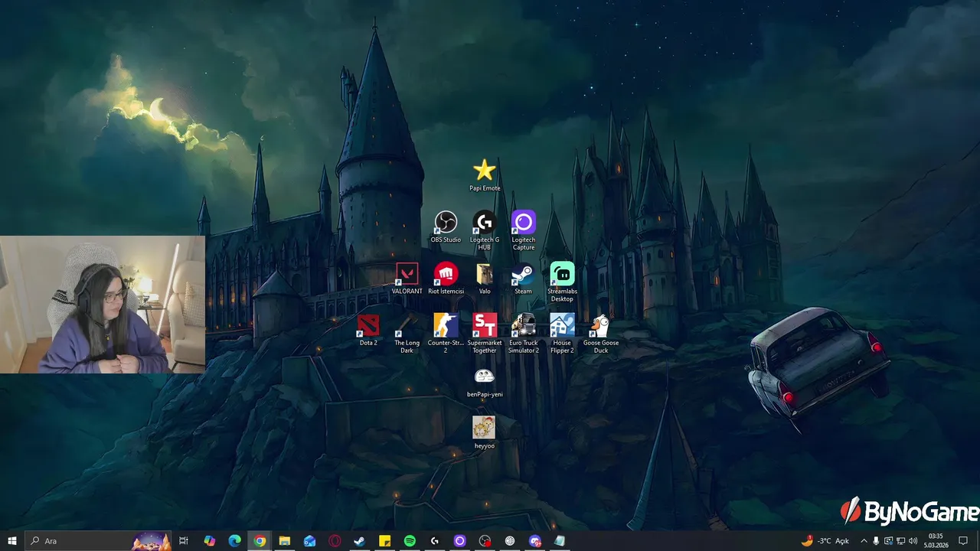The width and height of the screenshot is (980, 551).
Task: Select the Goose Goose Duck shortcut
Action: click(x=601, y=334)
